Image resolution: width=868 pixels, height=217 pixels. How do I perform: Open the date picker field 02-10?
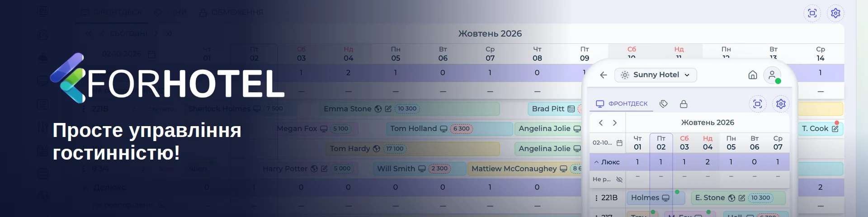coord(608,143)
